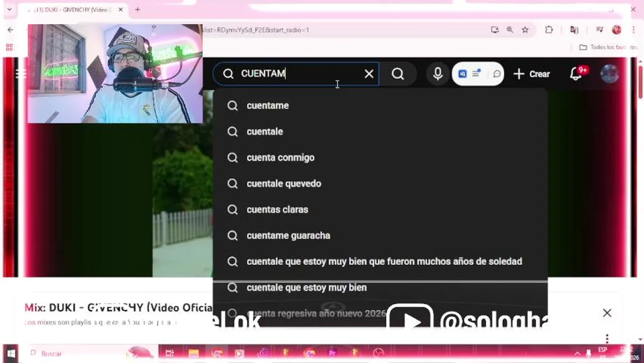Open File Explorer from the taskbar
The height and width of the screenshot is (363, 644).
click(193, 353)
